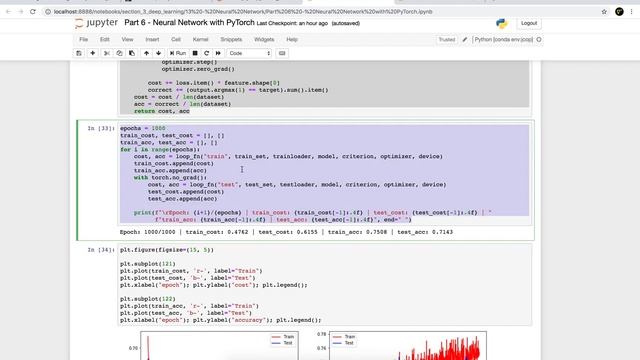Click the with torch.no_grad() line
The width and height of the screenshot is (640, 360).
click(170, 178)
